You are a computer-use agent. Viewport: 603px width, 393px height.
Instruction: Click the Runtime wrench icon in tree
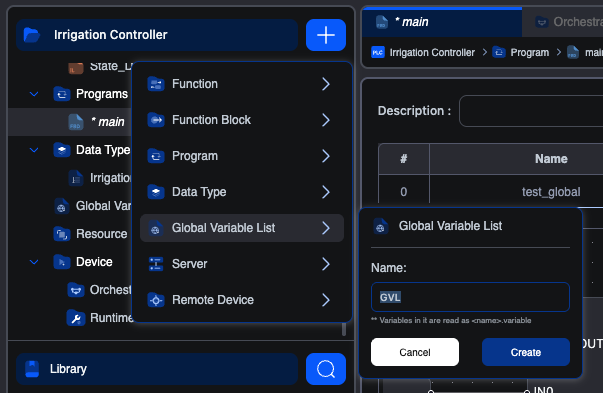click(76, 318)
